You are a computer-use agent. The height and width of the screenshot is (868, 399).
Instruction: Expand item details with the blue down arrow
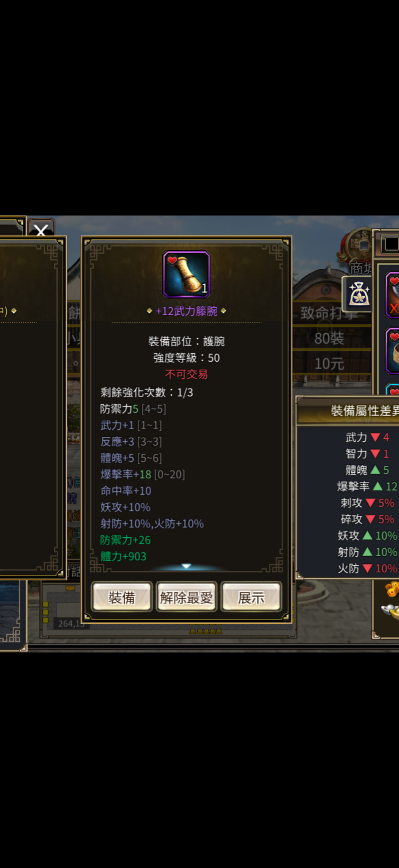point(186,566)
